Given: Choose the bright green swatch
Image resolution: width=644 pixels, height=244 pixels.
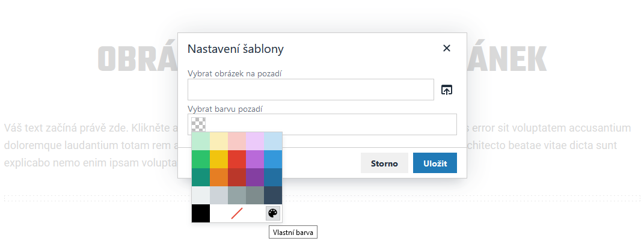Looking at the screenshot, I should 201,159.
